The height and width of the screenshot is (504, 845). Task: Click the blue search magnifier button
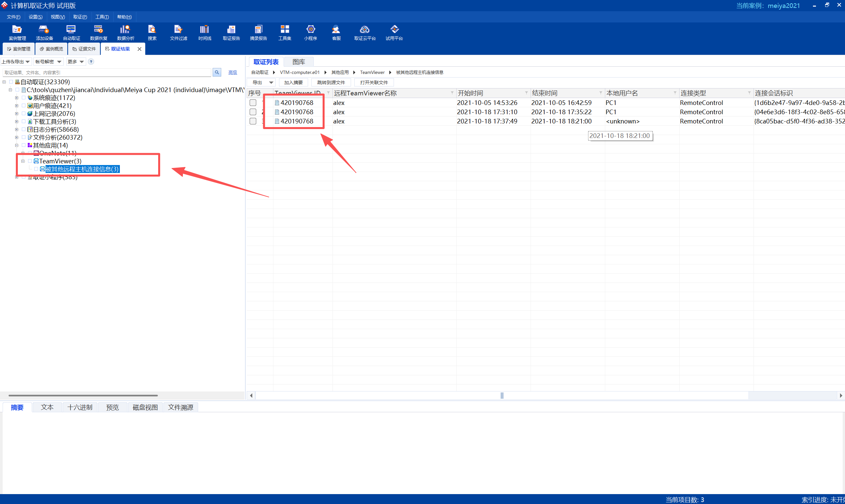(217, 72)
